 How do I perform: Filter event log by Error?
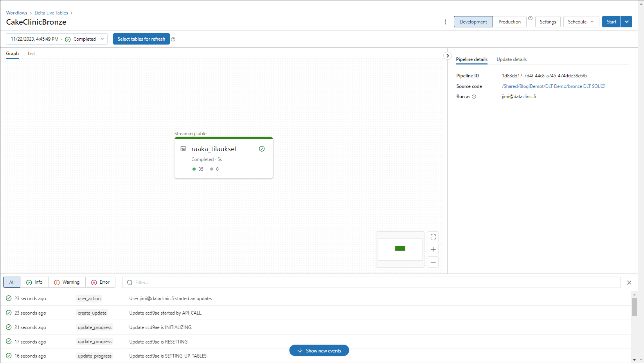point(100,282)
